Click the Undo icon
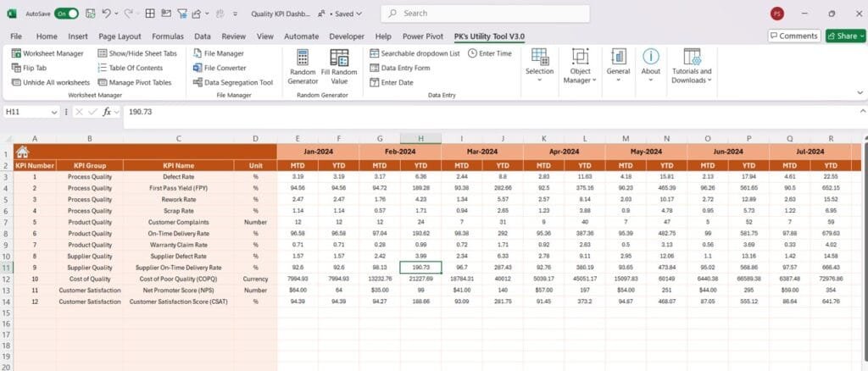Screen dimensions: 868x371 coord(106,14)
